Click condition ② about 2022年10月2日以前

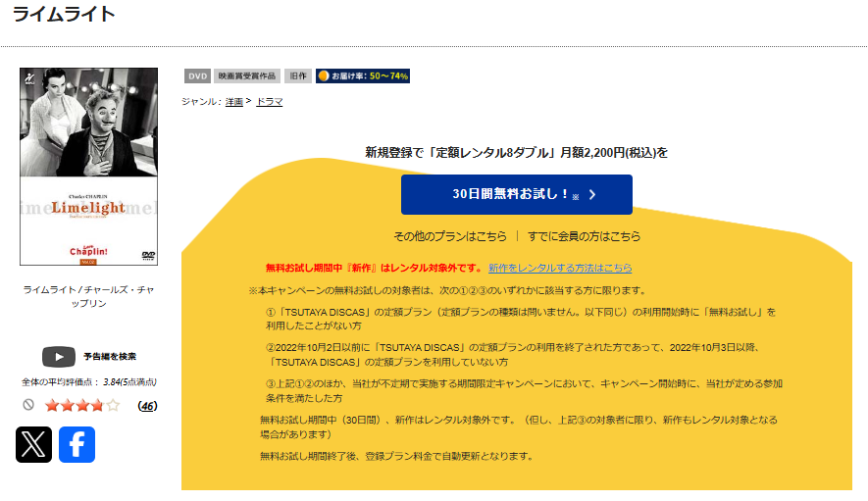pos(515,355)
